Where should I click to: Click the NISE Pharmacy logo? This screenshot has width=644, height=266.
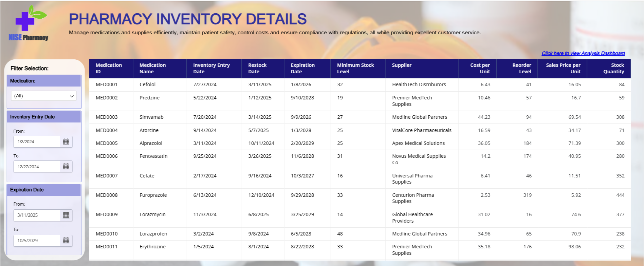point(29,23)
